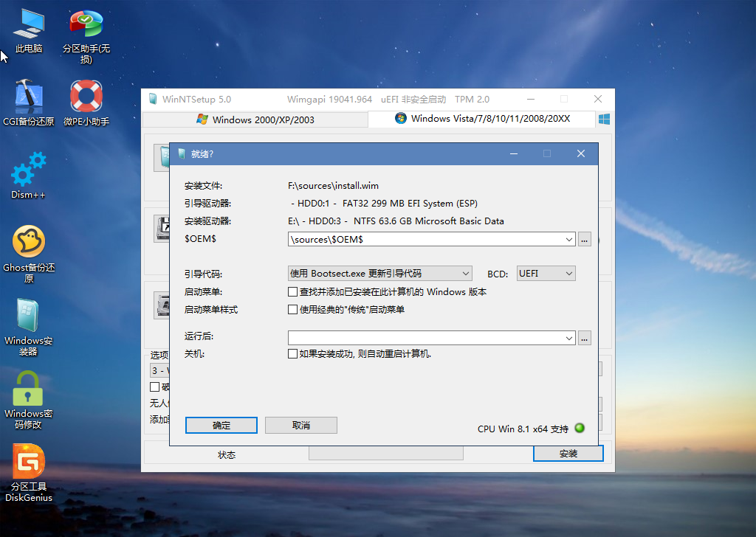Click the Wimgapi 19041.964 title text

click(x=330, y=100)
